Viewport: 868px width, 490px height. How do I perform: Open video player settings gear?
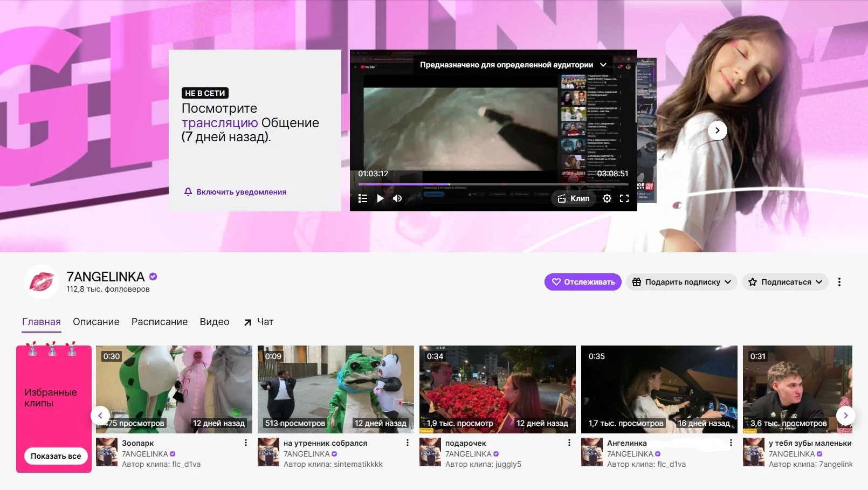607,198
